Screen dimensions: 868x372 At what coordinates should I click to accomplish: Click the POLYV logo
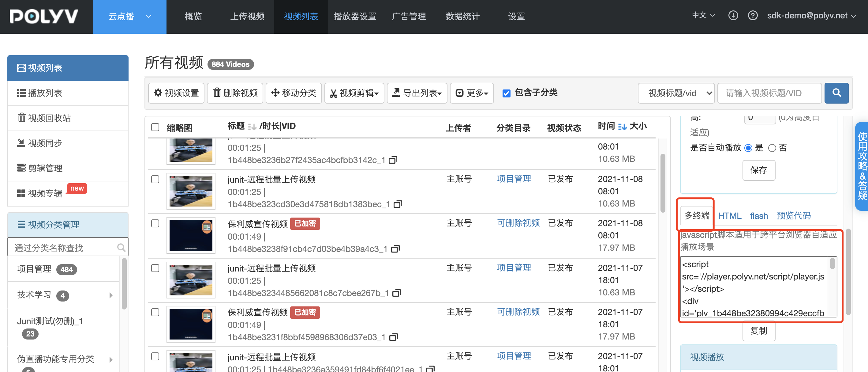[x=44, y=16]
